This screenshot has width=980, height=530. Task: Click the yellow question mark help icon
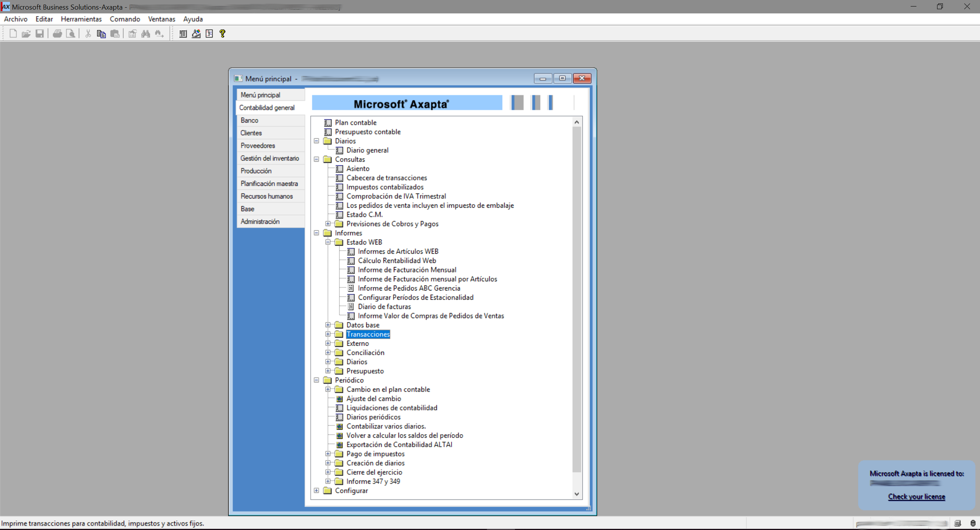(222, 34)
